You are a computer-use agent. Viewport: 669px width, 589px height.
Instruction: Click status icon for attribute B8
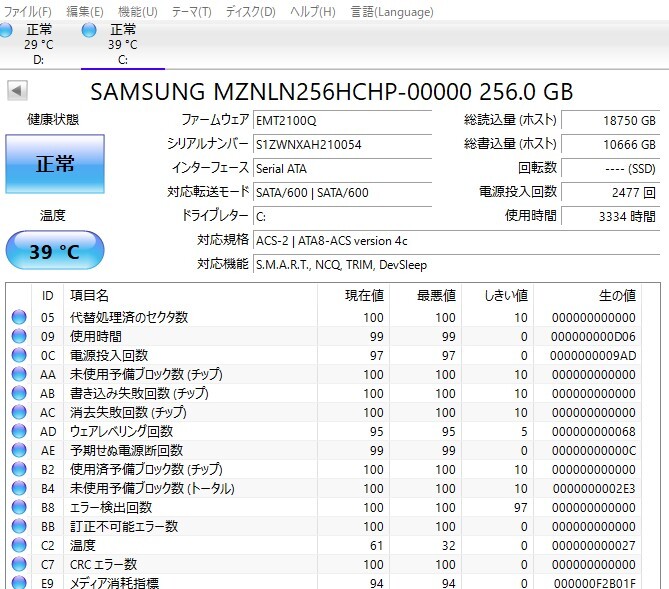pos(19,507)
